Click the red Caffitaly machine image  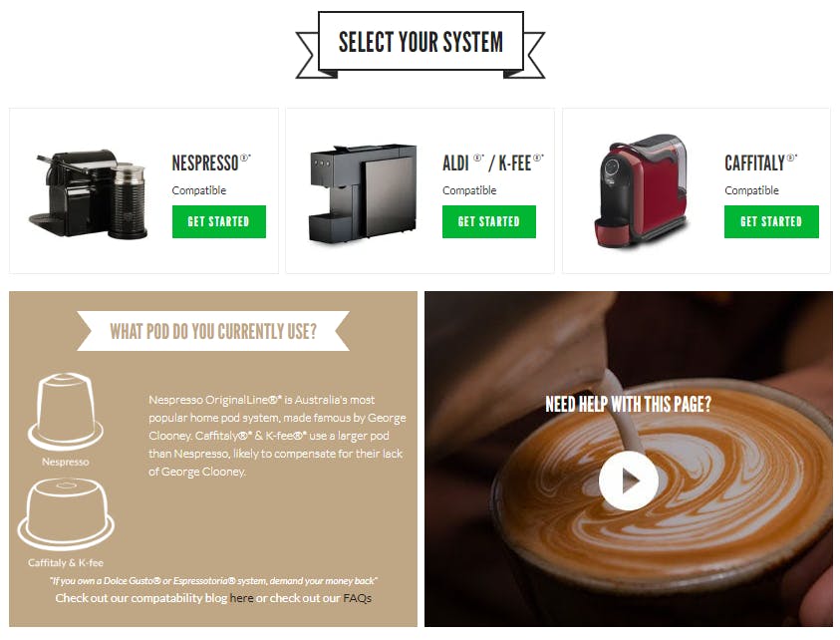click(642, 190)
